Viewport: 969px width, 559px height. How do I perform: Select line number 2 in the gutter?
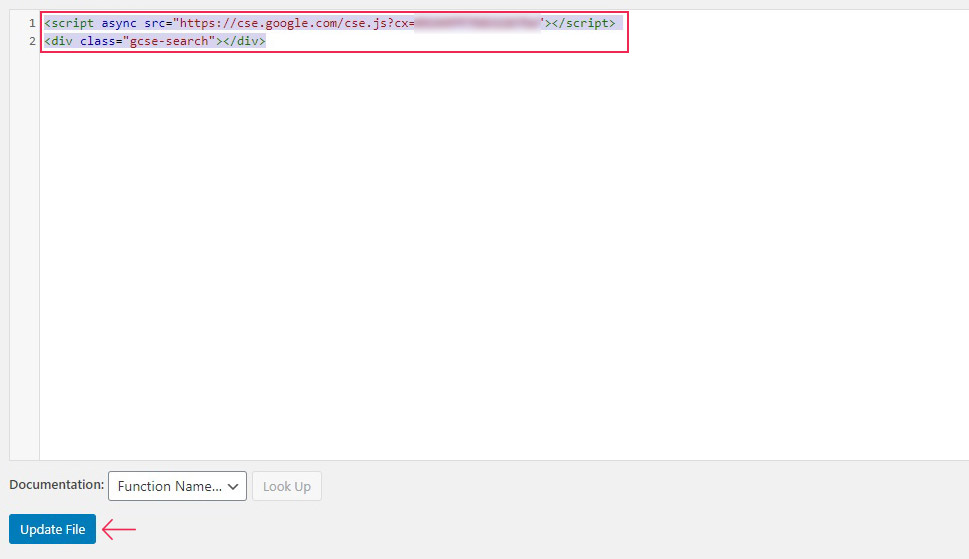pos(32,41)
